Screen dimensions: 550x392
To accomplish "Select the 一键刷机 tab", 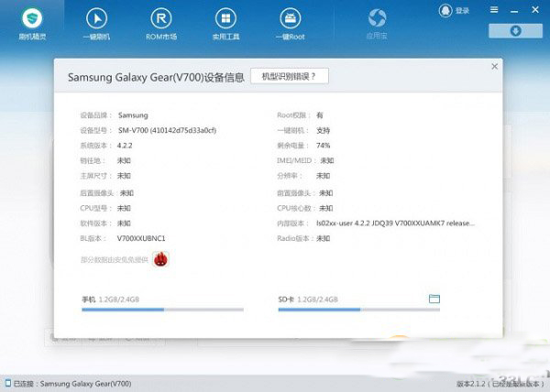I will (x=96, y=24).
